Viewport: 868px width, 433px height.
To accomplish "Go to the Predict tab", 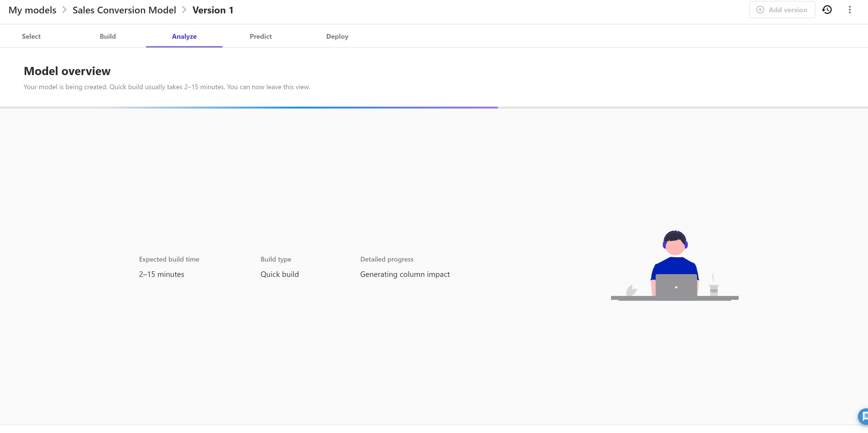I will coord(261,36).
